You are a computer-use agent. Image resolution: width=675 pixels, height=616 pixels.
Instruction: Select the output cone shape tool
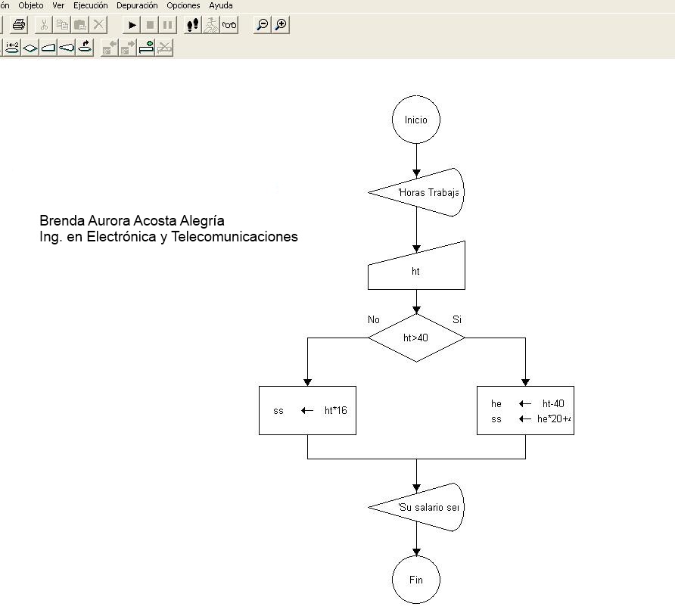click(x=66, y=47)
